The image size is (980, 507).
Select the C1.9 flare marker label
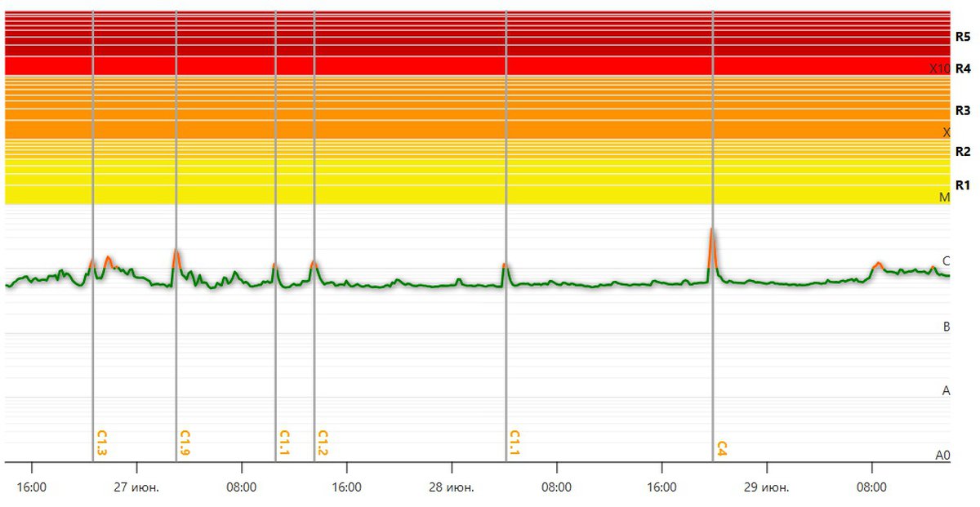(x=185, y=443)
